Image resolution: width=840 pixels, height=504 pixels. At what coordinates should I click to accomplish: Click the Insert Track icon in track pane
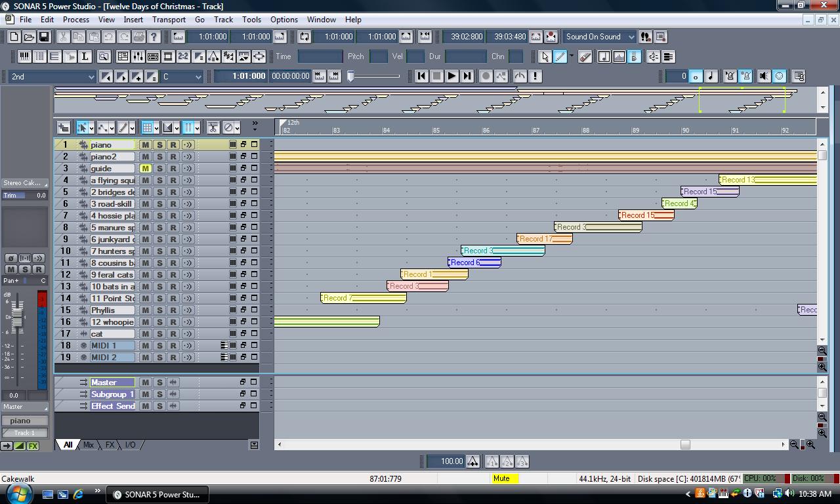(64, 127)
